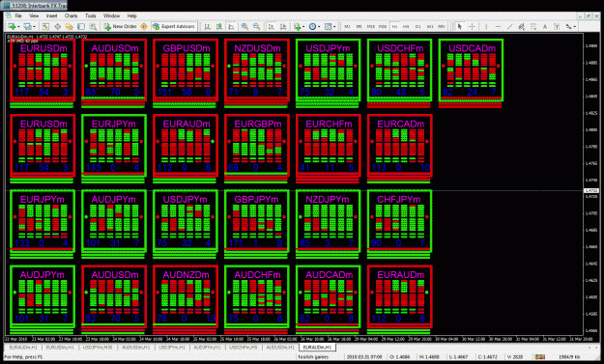The height and width of the screenshot is (364, 604).
Task: Expand the Profiles dropdown arrow
Action: 34,26
